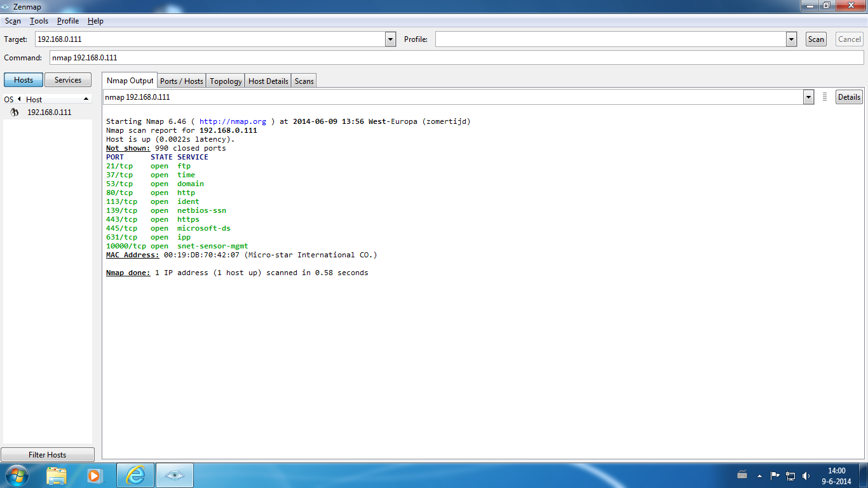Screen dimensions: 868x488
Task: Switch to the Topology tab
Action: click(x=226, y=81)
